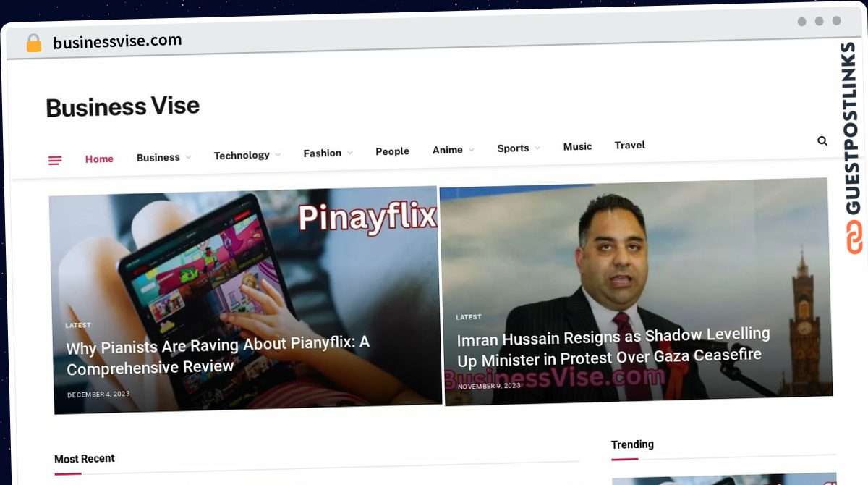This screenshot has width=868, height=485.
Task: Click the search magnifier icon
Action: [822, 140]
